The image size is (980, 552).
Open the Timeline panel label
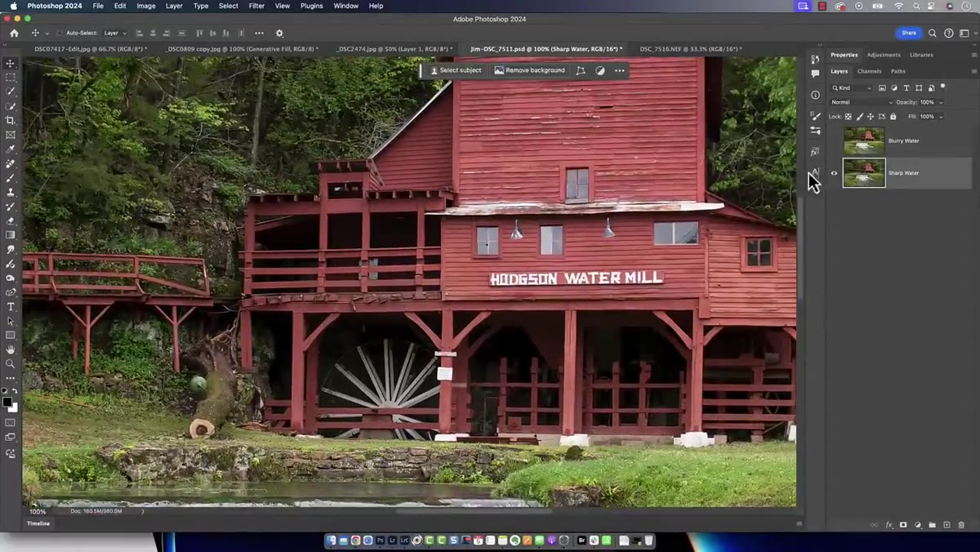[x=38, y=523]
